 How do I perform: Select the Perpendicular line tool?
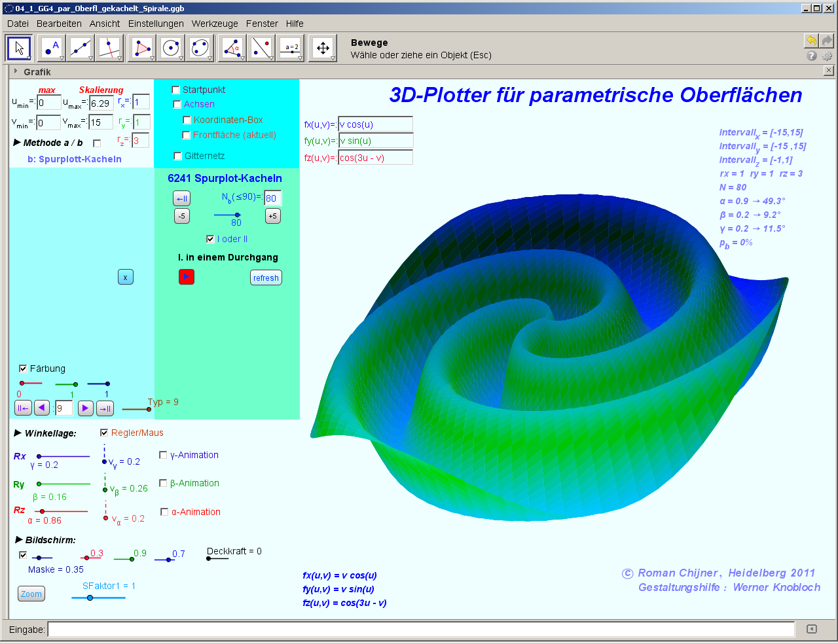point(109,48)
